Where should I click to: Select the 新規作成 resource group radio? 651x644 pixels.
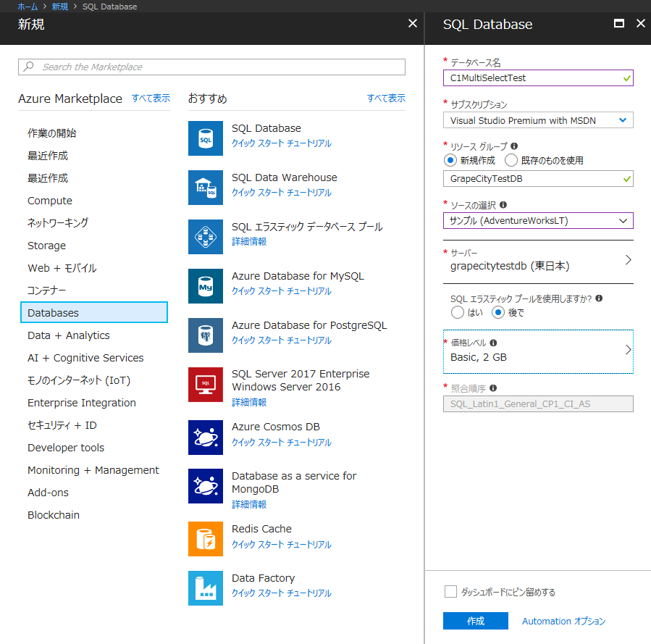[x=450, y=160]
